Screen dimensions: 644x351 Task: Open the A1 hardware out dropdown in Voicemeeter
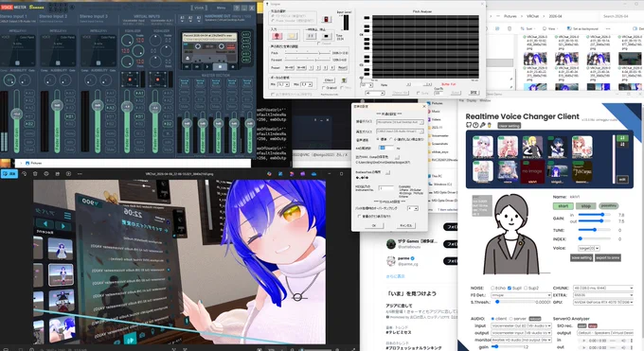183,18
